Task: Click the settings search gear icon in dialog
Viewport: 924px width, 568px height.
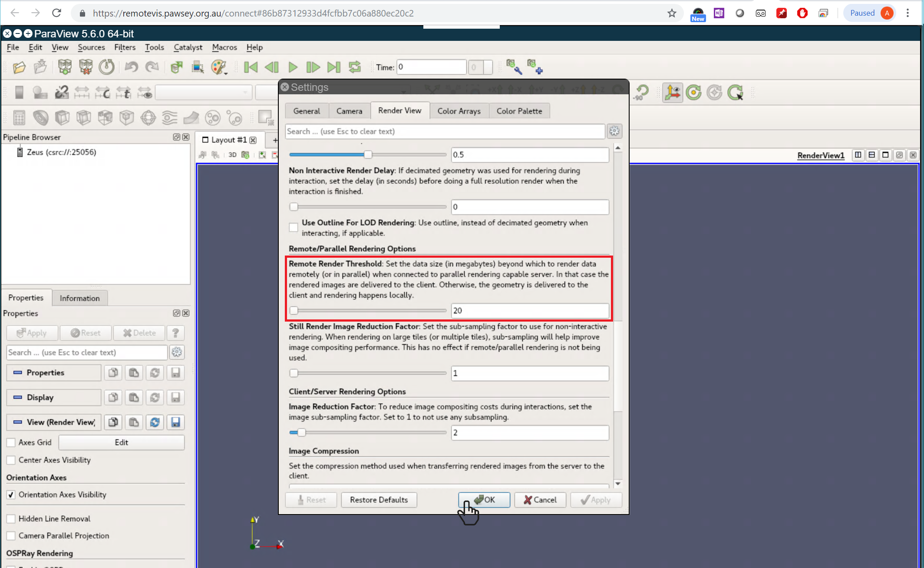Action: (614, 131)
